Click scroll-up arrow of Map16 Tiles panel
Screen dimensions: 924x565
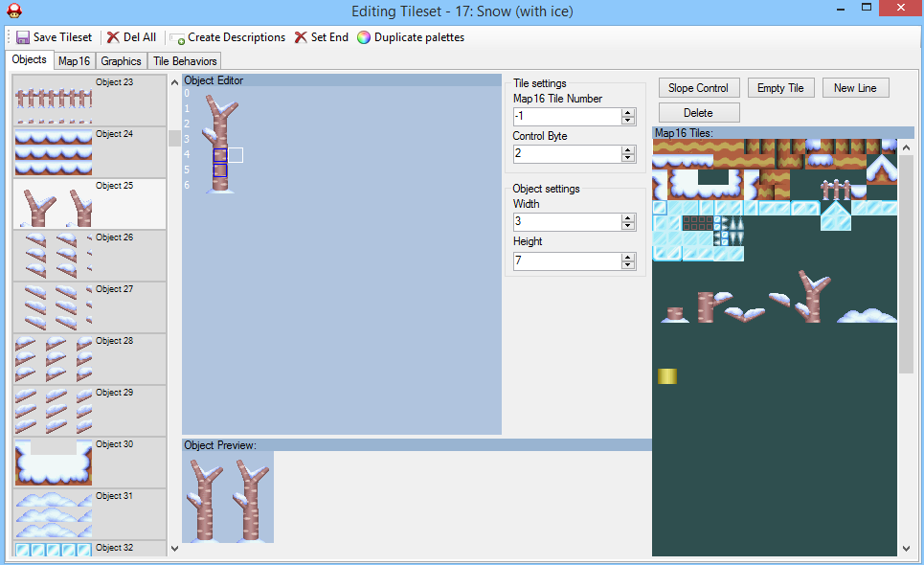907,147
